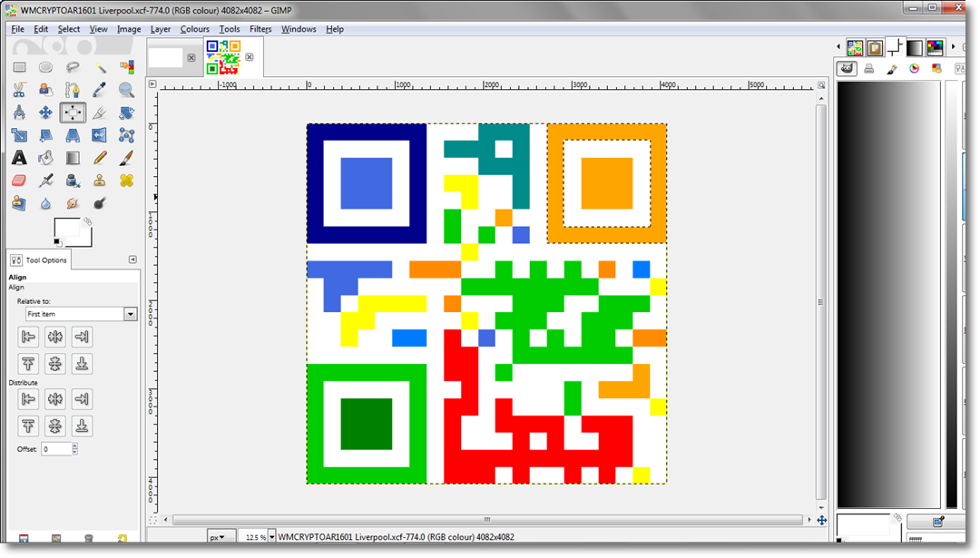
Task: Choose the Rotate tool
Action: pos(126,113)
